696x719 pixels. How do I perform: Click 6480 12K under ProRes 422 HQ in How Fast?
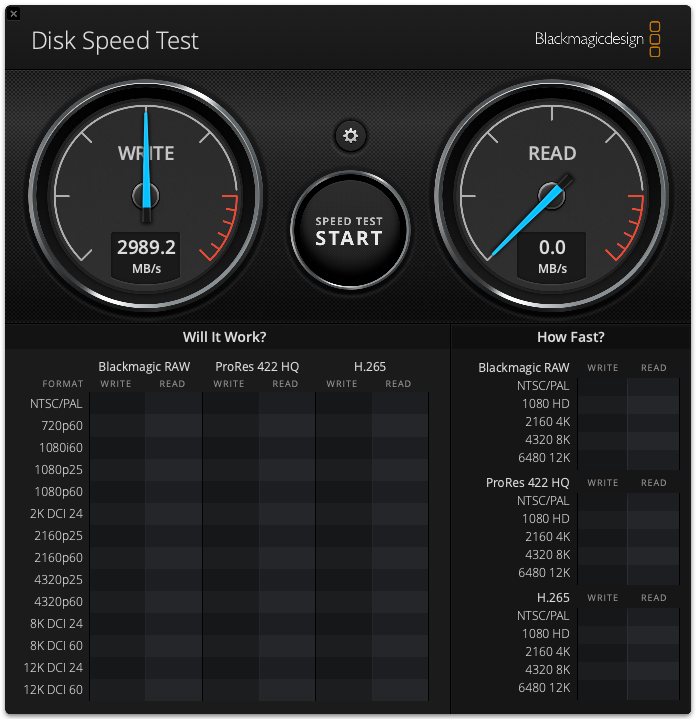point(544,573)
